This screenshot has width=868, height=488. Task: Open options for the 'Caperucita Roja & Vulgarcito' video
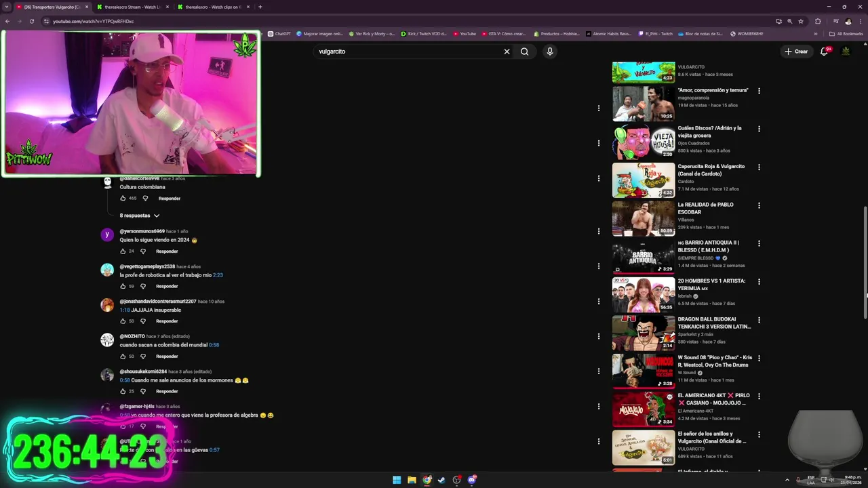pos(759,167)
